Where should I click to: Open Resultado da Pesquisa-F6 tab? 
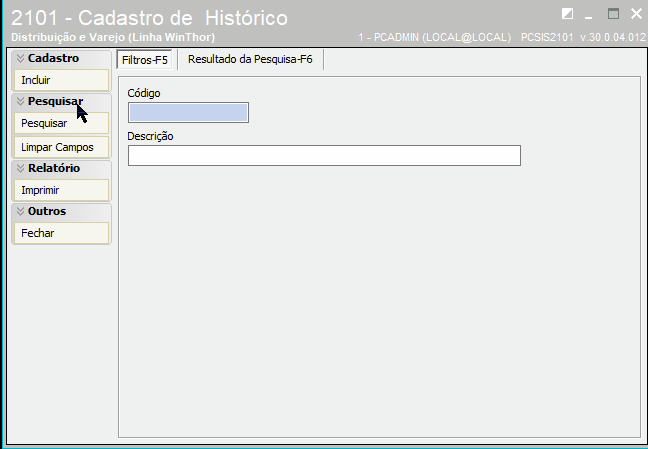point(250,59)
